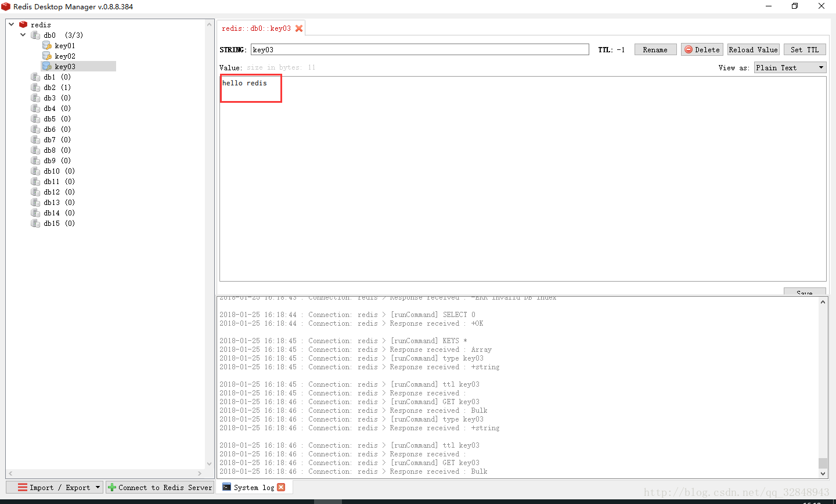The height and width of the screenshot is (504, 836).
Task: Click the system log vertical scrollbar thumb
Action: pyautogui.click(x=823, y=463)
